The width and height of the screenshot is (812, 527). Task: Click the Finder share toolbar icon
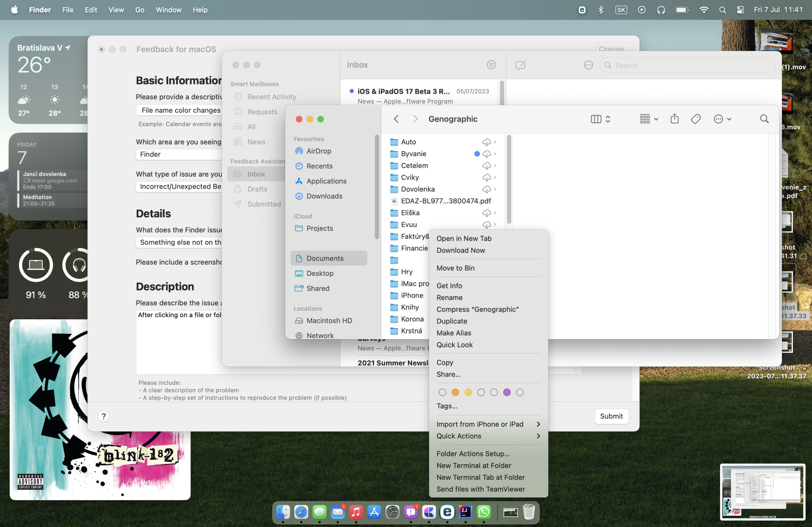point(674,119)
